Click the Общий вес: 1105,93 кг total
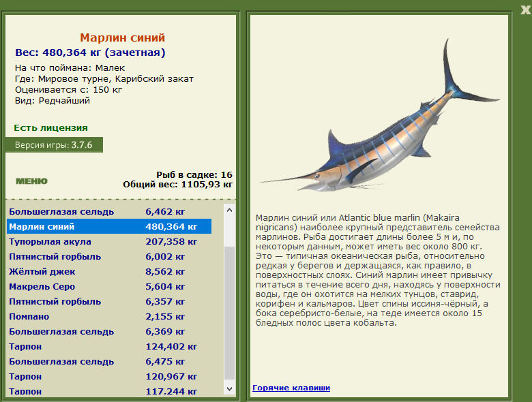This screenshot has height=402, width=532. tap(177, 185)
